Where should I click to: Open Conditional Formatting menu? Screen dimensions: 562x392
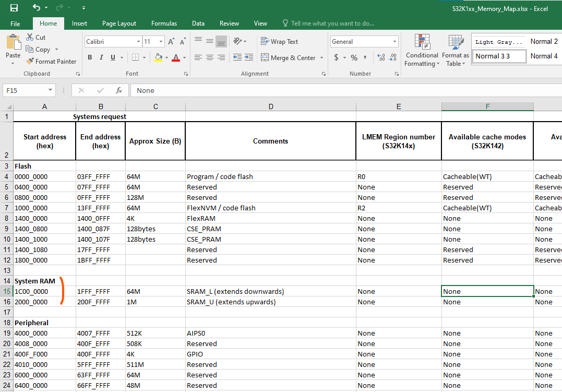point(422,51)
